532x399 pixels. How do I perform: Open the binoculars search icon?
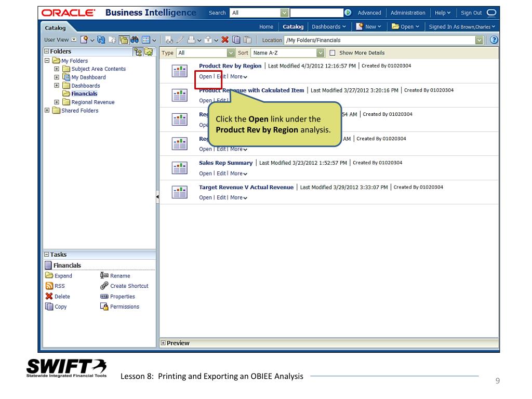click(135, 39)
